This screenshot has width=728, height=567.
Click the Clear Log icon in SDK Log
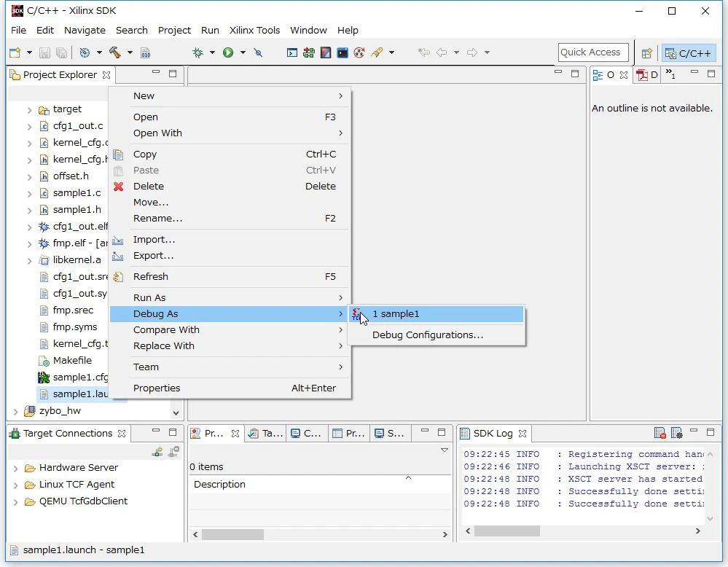click(x=659, y=433)
